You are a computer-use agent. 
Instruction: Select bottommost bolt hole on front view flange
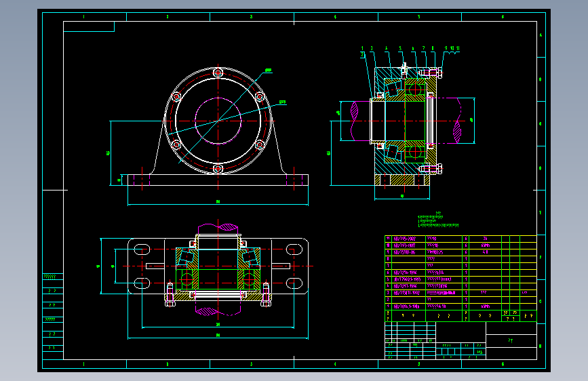pos(218,169)
